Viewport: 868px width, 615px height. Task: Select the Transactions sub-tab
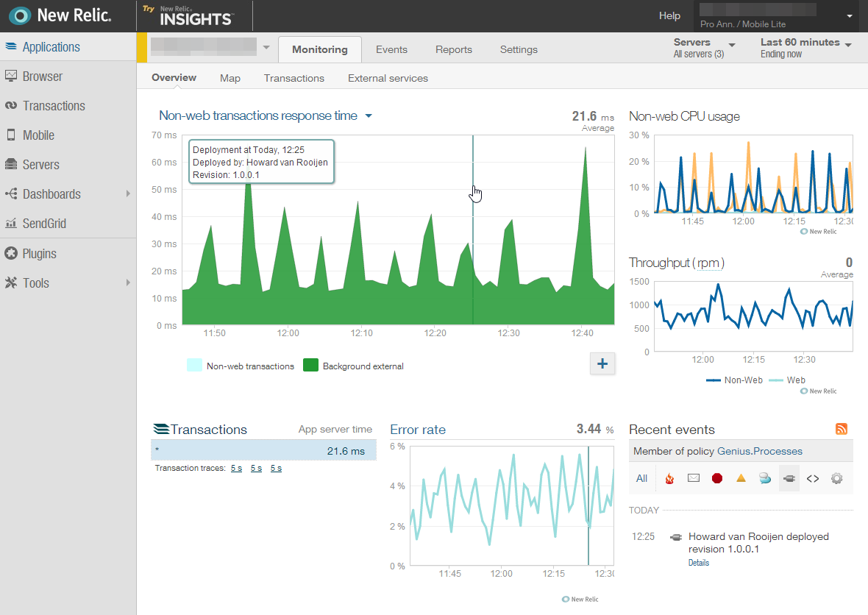coord(294,78)
